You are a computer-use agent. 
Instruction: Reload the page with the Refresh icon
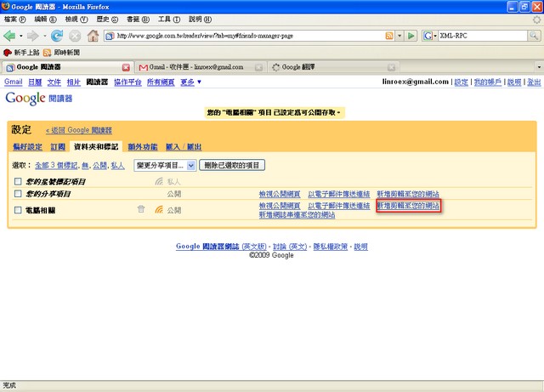tap(57, 36)
